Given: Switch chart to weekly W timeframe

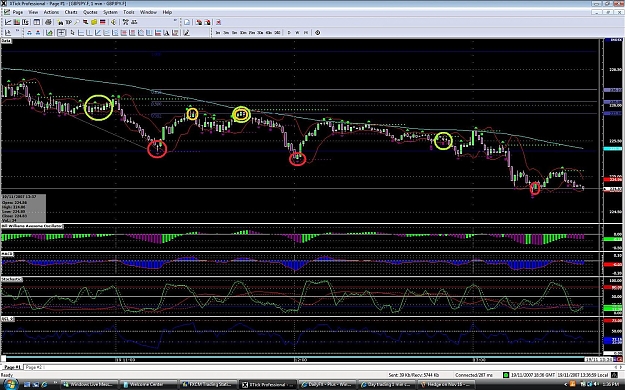Looking at the screenshot, I should pos(297,33).
